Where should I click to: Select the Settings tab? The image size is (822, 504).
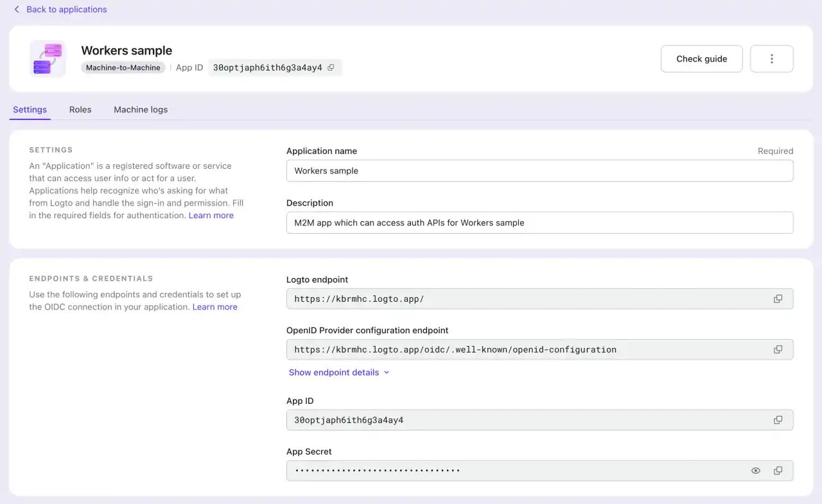point(30,109)
